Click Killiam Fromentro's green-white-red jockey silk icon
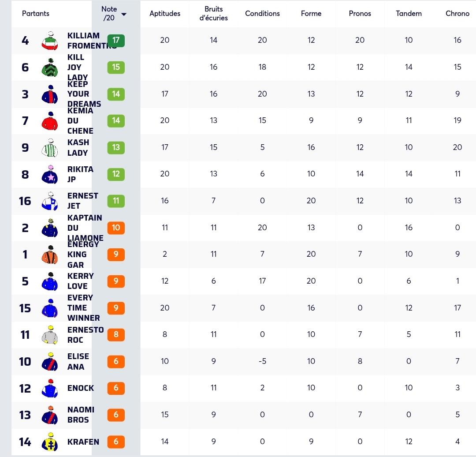 click(x=49, y=41)
